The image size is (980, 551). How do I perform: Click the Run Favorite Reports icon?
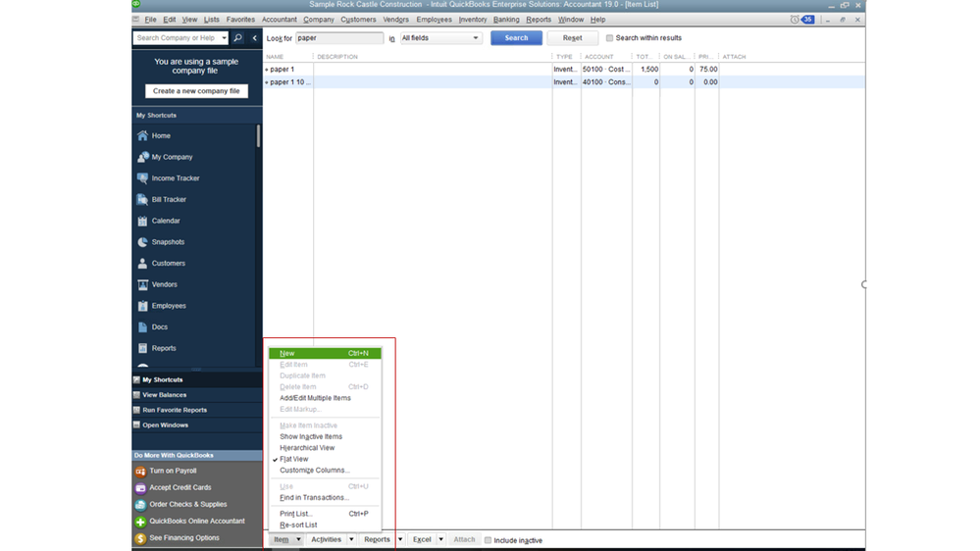(x=136, y=410)
